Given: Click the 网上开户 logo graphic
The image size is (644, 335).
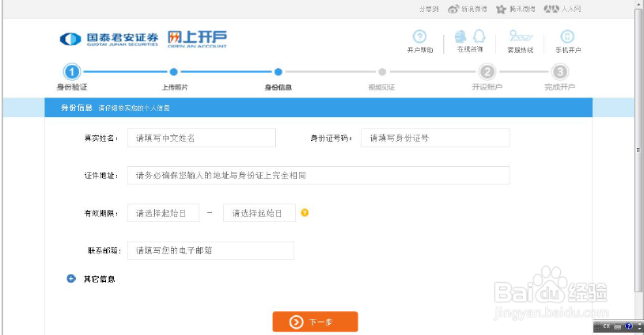Looking at the screenshot, I should coord(197,39).
